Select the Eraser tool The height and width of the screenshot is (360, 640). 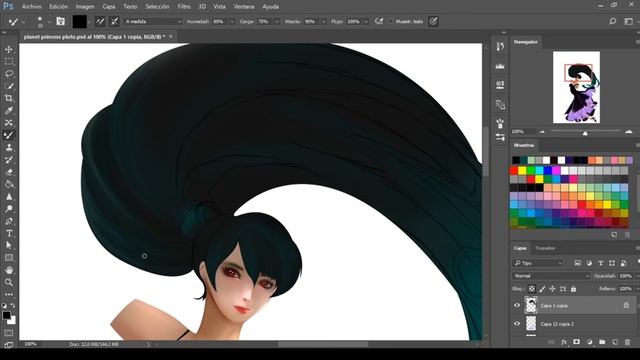click(x=9, y=172)
